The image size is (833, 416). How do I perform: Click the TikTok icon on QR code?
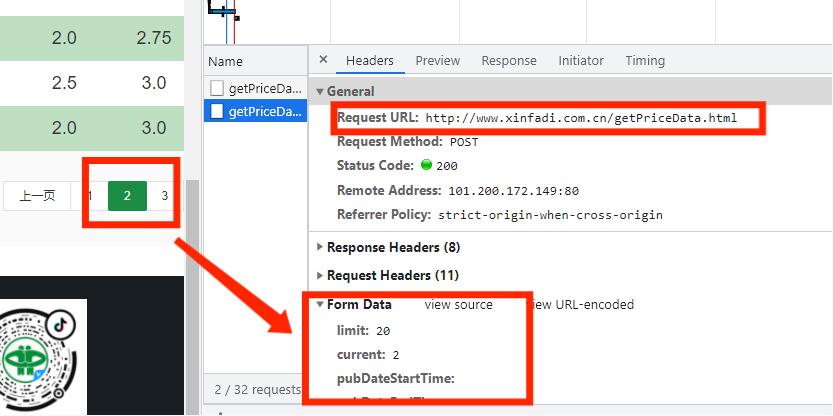(60, 325)
